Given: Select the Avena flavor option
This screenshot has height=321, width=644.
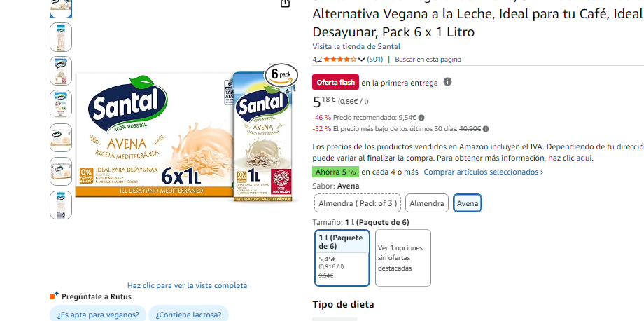Looking at the screenshot, I should tap(468, 203).
